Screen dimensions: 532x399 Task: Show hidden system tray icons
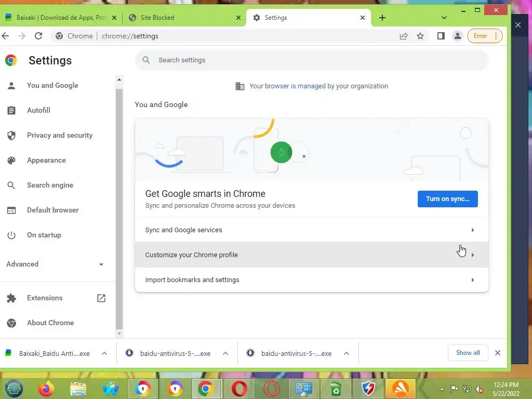pos(442,389)
